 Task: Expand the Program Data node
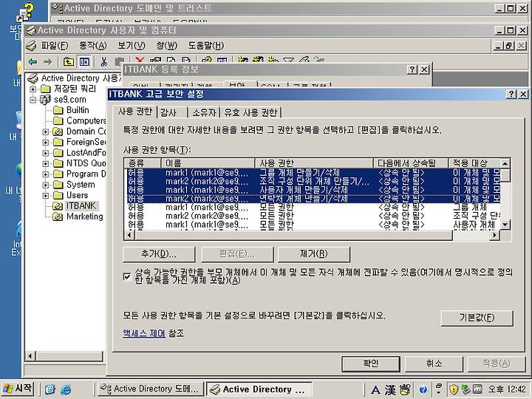[x=46, y=174]
